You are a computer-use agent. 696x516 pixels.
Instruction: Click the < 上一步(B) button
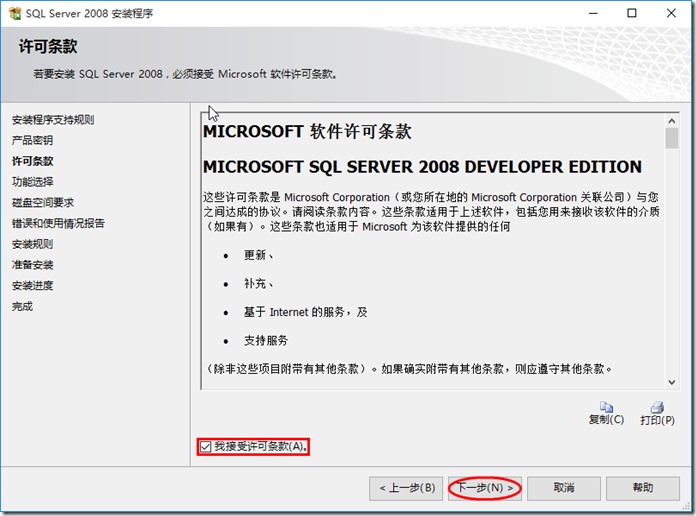pyautogui.click(x=406, y=488)
